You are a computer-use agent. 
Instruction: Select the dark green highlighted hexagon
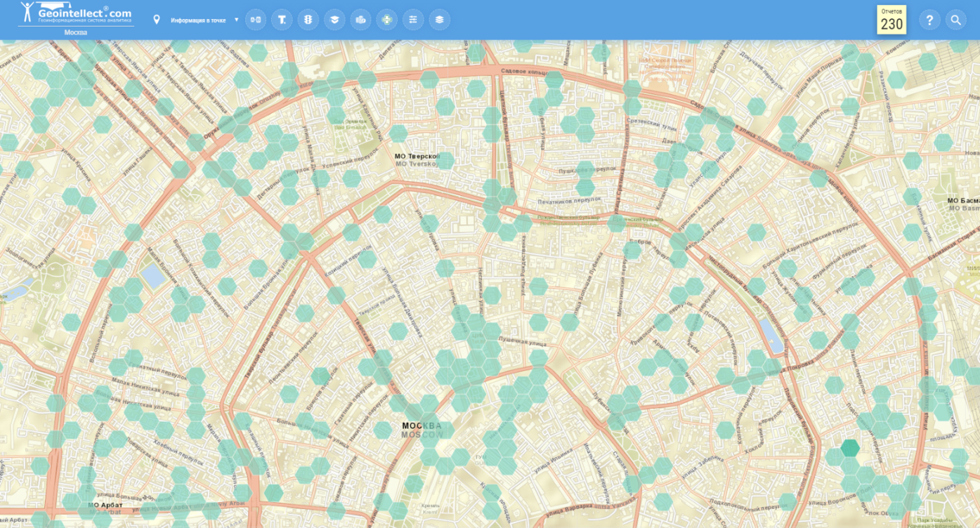coord(850,447)
